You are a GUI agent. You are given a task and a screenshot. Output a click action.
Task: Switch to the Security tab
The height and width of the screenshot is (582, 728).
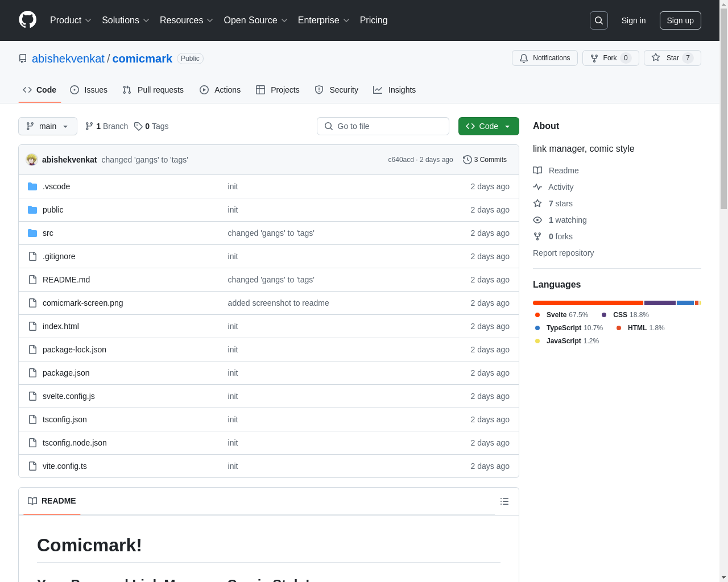pyautogui.click(x=337, y=90)
